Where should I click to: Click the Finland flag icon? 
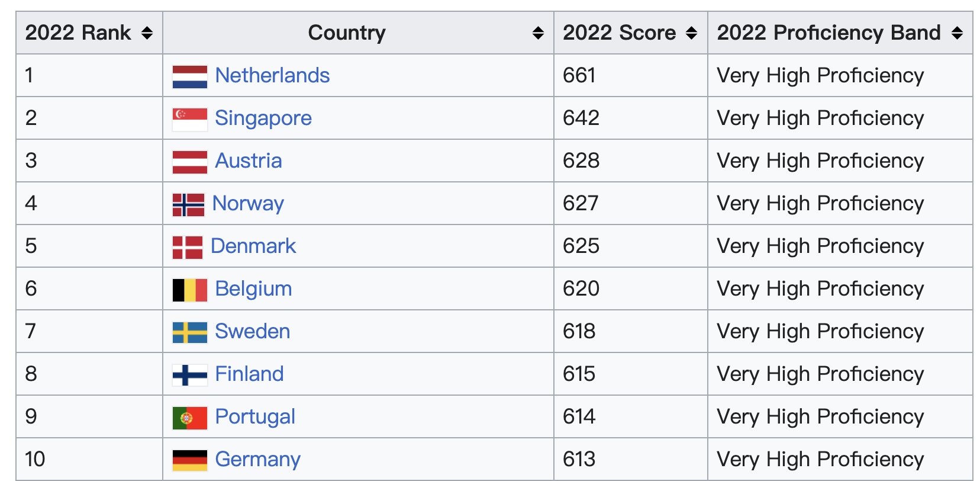[189, 375]
